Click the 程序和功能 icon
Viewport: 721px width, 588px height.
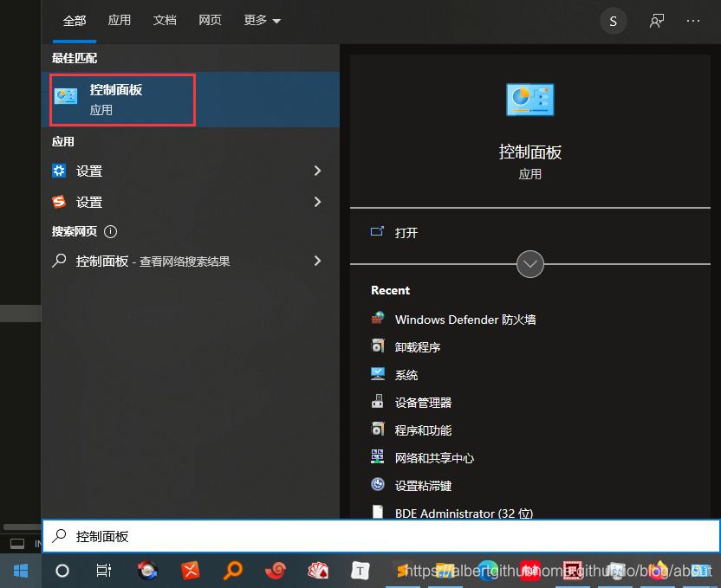tap(378, 429)
